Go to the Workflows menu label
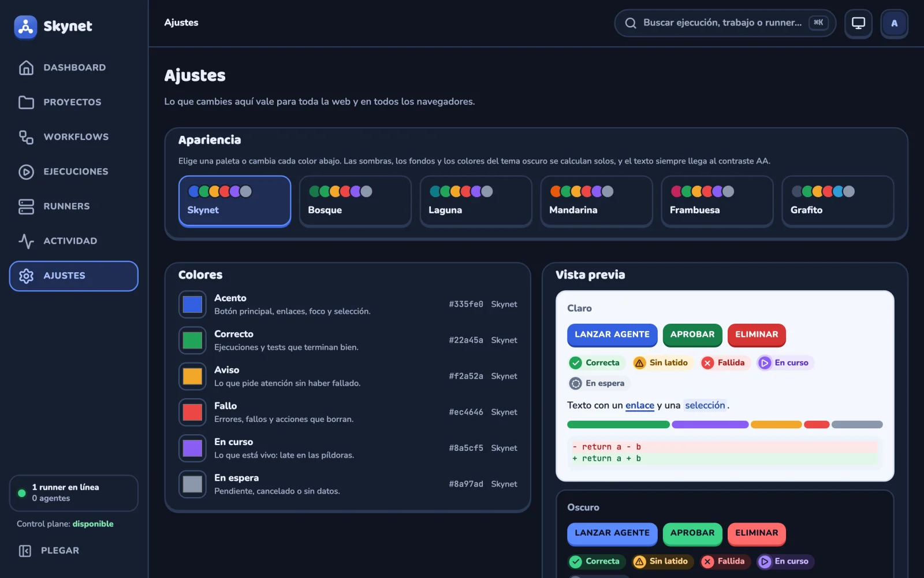 pos(76,137)
